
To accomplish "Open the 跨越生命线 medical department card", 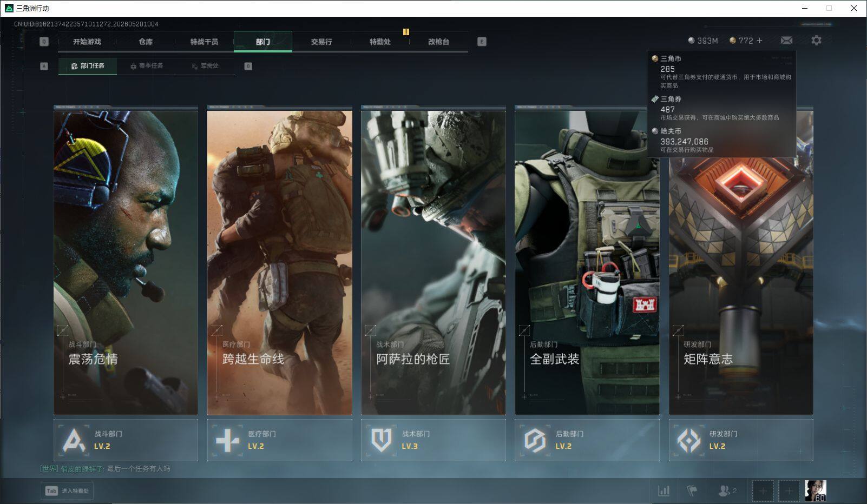I will pos(279,261).
